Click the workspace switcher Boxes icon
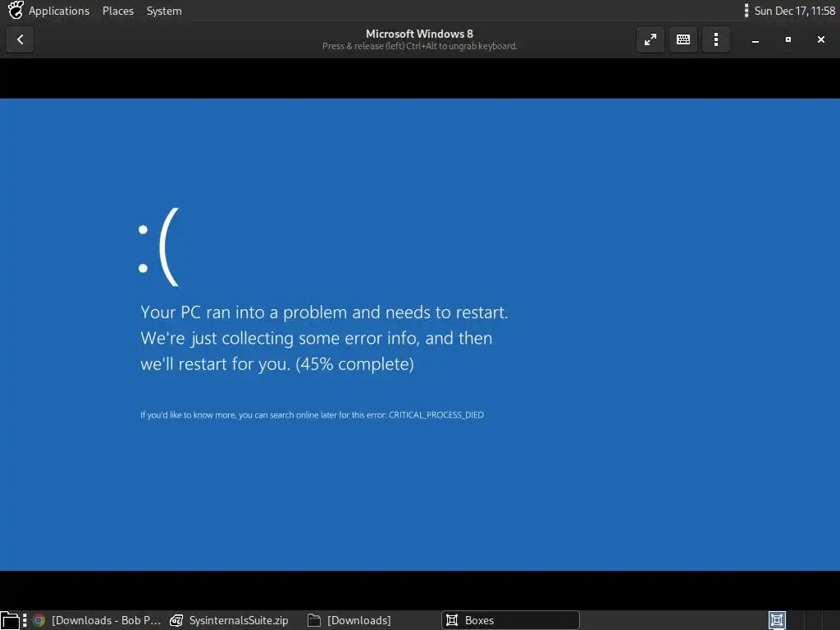This screenshot has width=840, height=630. pyautogui.click(x=777, y=620)
